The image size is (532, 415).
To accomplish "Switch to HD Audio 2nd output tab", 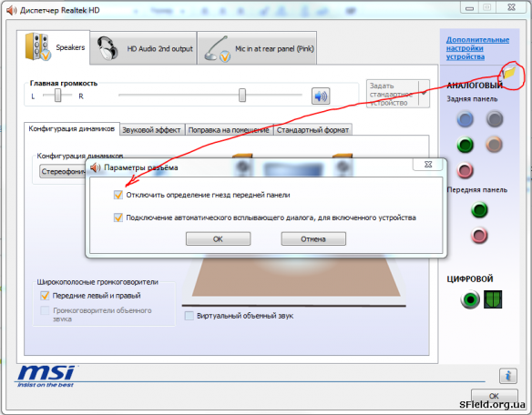I will 144,48.
